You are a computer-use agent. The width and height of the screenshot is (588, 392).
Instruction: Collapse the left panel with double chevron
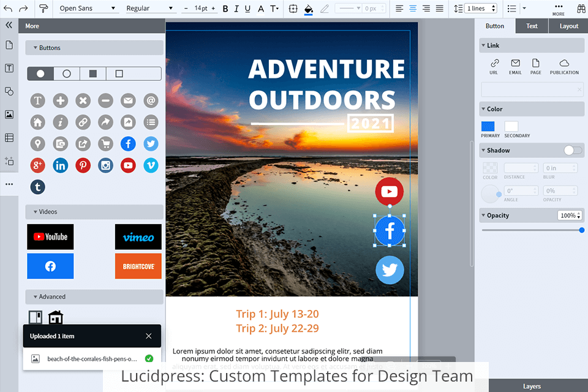tap(9, 25)
